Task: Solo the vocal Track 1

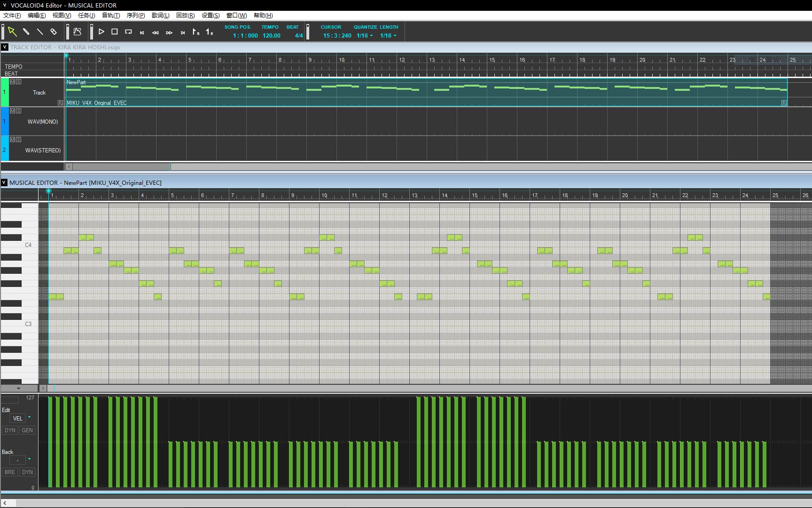Action: [18, 82]
